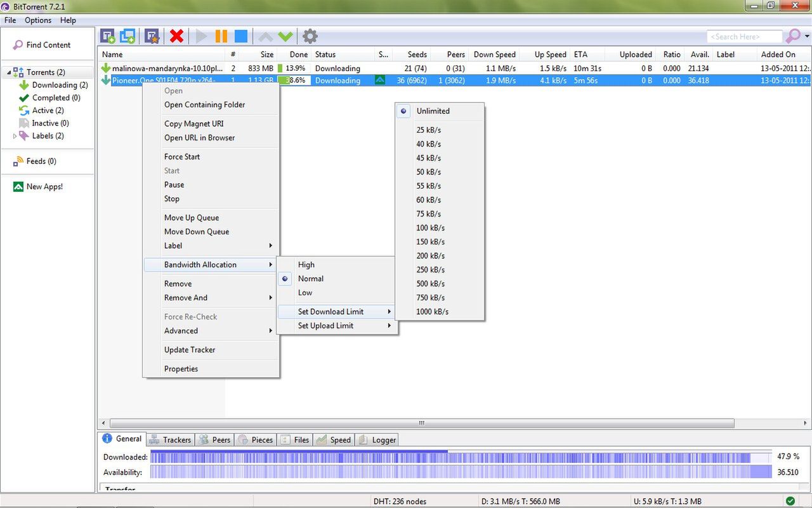Click the horizontal scrollbar of torrent list
812x508 pixels.
tap(422, 423)
